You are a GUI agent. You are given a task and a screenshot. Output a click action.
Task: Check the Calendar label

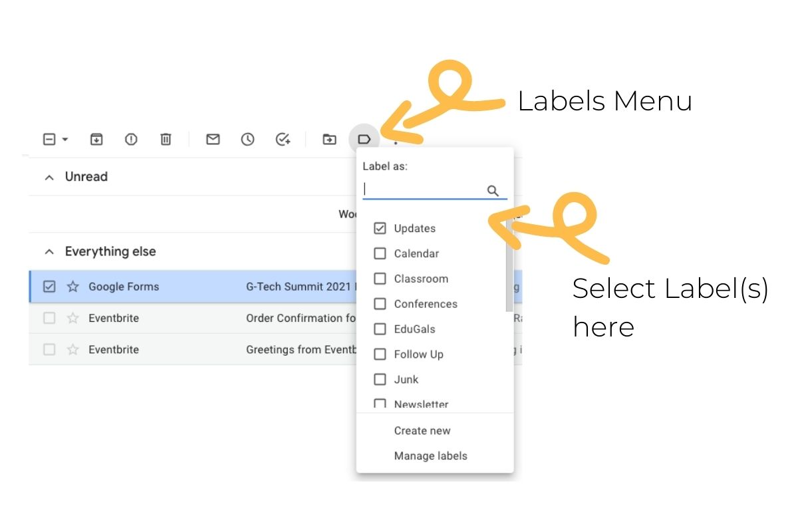380,253
